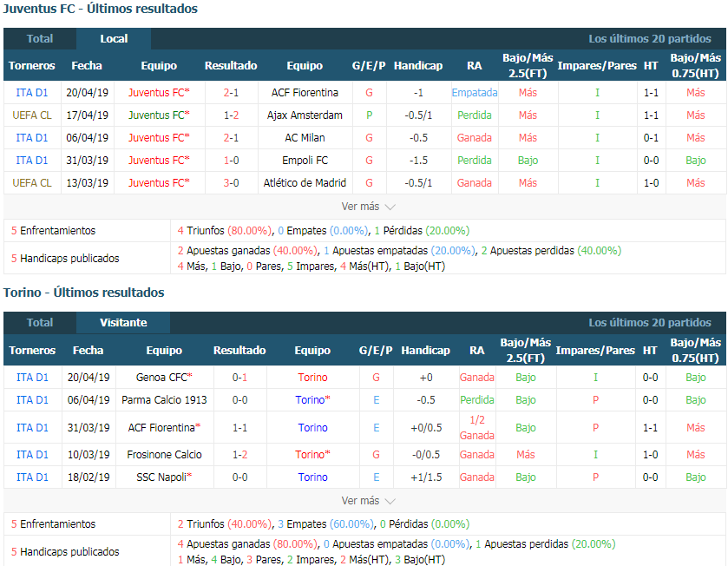
Task: Click handicap -1.5 in Empoli FC row
Action: click(418, 161)
